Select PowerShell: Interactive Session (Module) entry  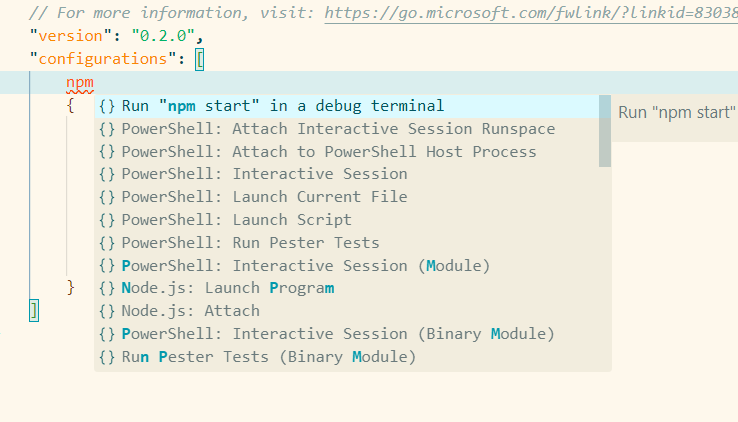pyautogui.click(x=347, y=266)
